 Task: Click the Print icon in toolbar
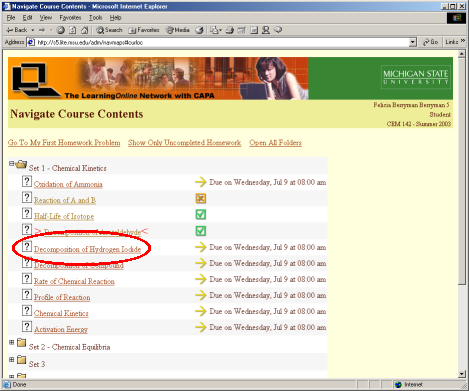pos(230,30)
